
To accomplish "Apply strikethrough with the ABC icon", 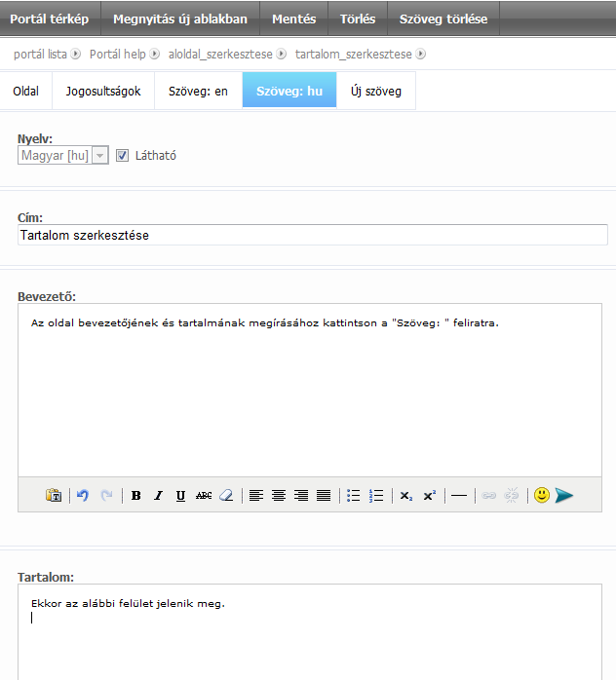I will pyautogui.click(x=204, y=495).
